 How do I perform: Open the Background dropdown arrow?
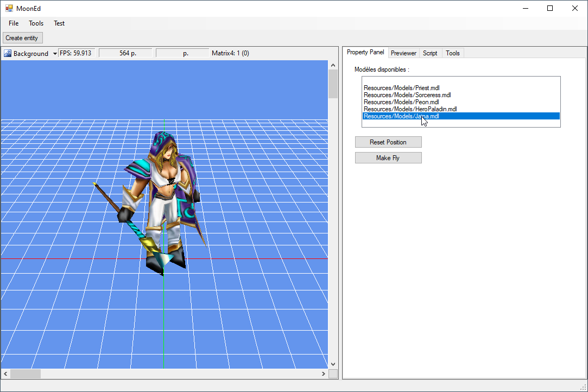55,54
